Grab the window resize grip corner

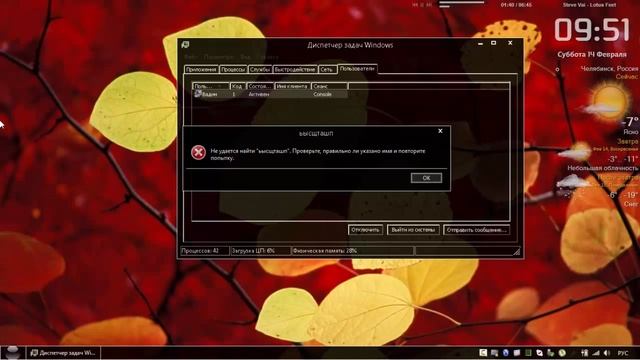(517, 252)
